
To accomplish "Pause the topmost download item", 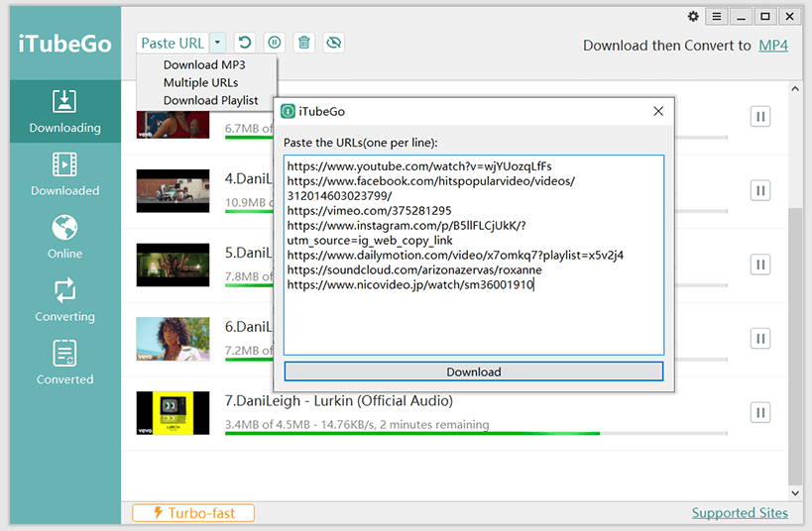I will pyautogui.click(x=760, y=117).
